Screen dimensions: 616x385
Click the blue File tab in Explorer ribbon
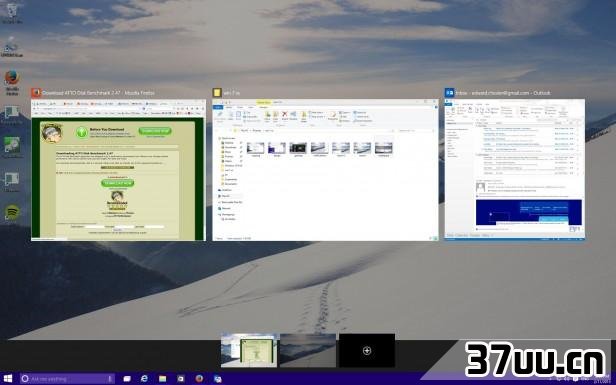click(218, 107)
